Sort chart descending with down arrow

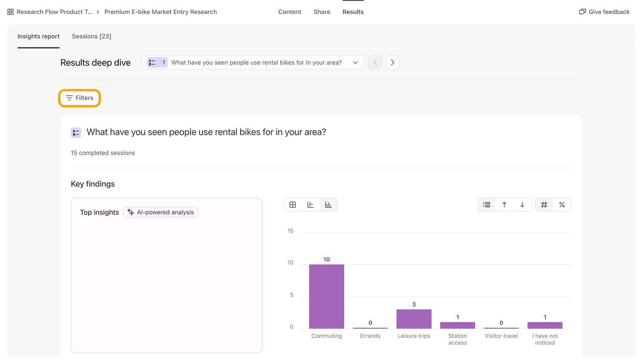[522, 205]
